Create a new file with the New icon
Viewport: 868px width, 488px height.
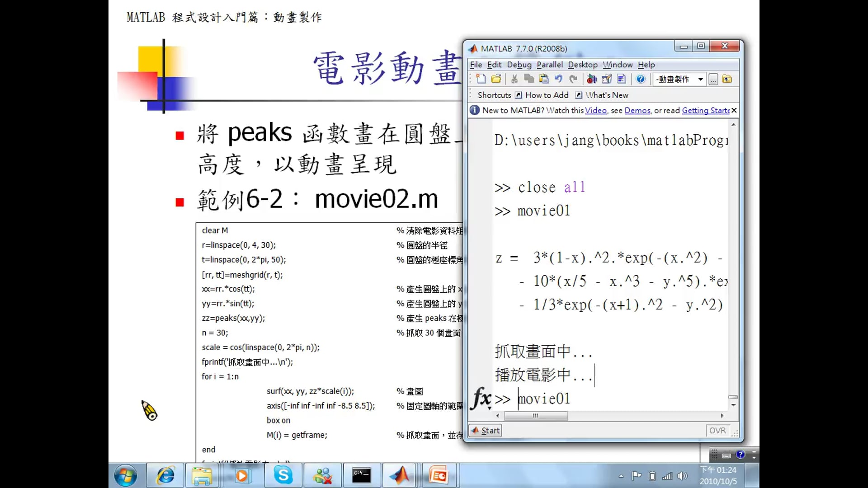point(481,79)
